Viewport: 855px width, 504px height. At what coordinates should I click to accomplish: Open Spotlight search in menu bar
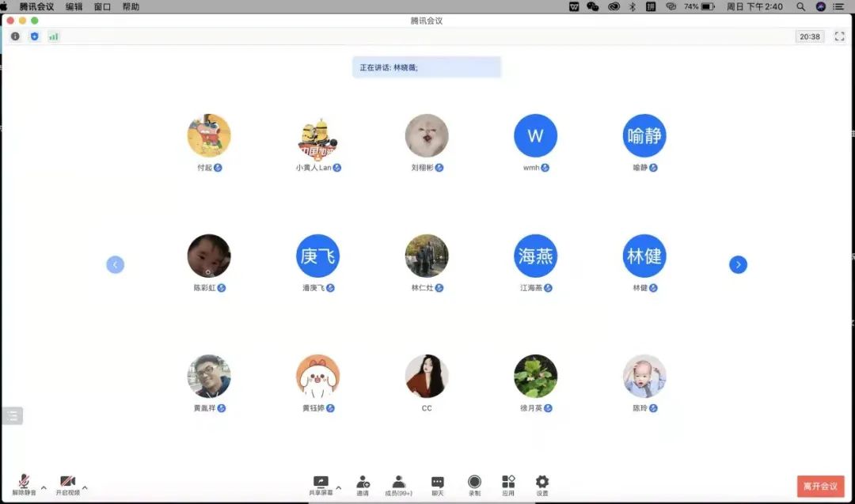click(x=800, y=6)
